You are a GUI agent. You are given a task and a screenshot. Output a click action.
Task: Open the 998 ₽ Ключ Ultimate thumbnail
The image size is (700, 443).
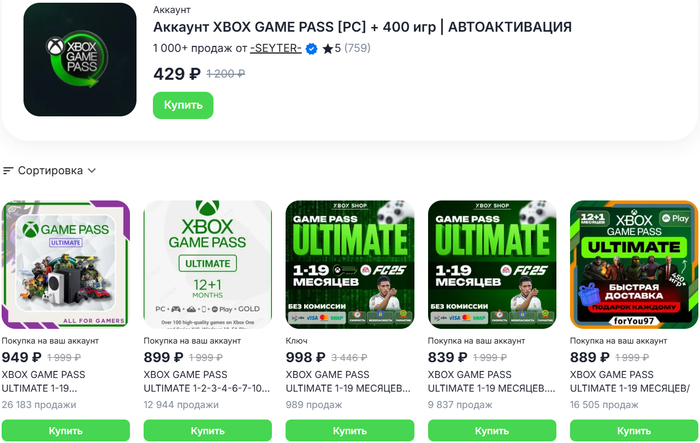tap(350, 264)
